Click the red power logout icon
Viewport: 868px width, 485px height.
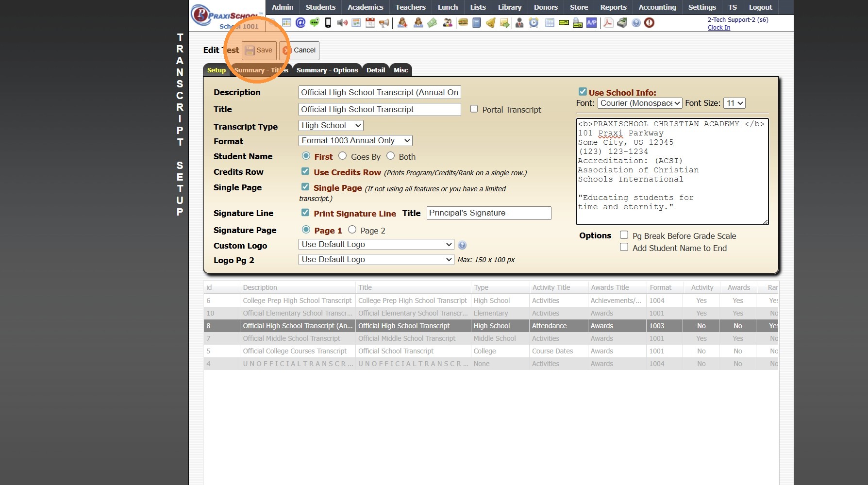pyautogui.click(x=650, y=23)
